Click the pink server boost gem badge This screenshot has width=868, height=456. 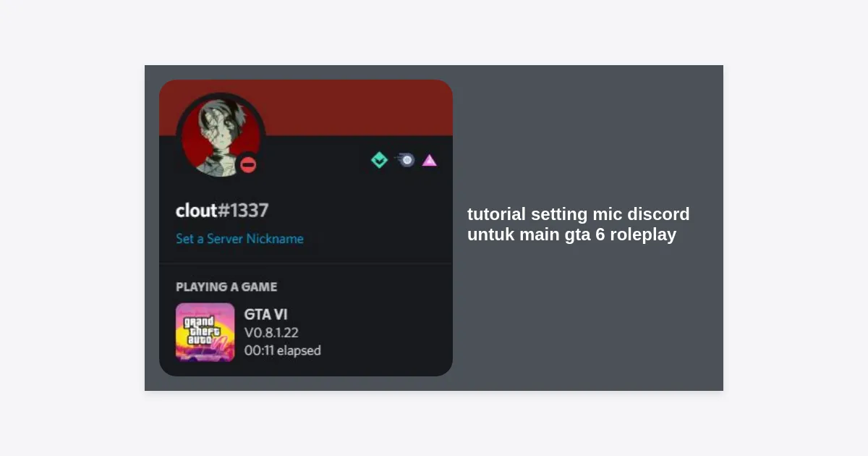430,160
